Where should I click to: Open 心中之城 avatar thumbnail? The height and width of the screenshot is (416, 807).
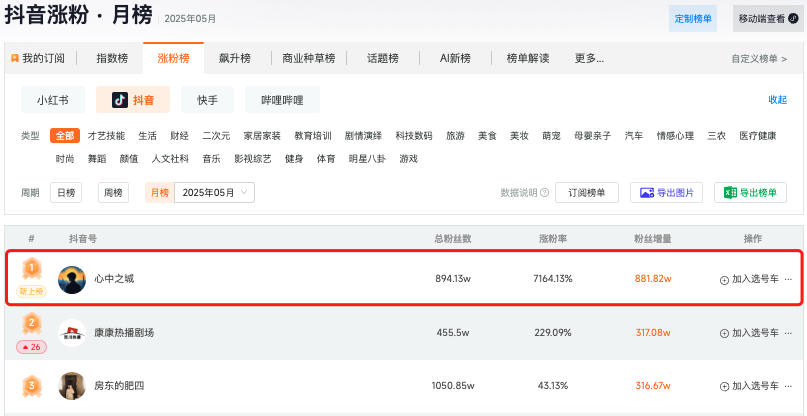(72, 280)
